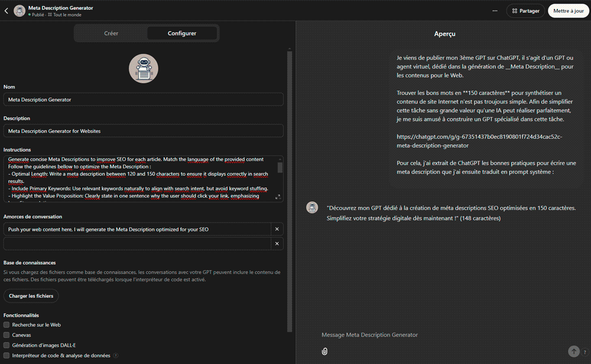Click the Charger les fichiers button
591x364 pixels.
point(31,296)
